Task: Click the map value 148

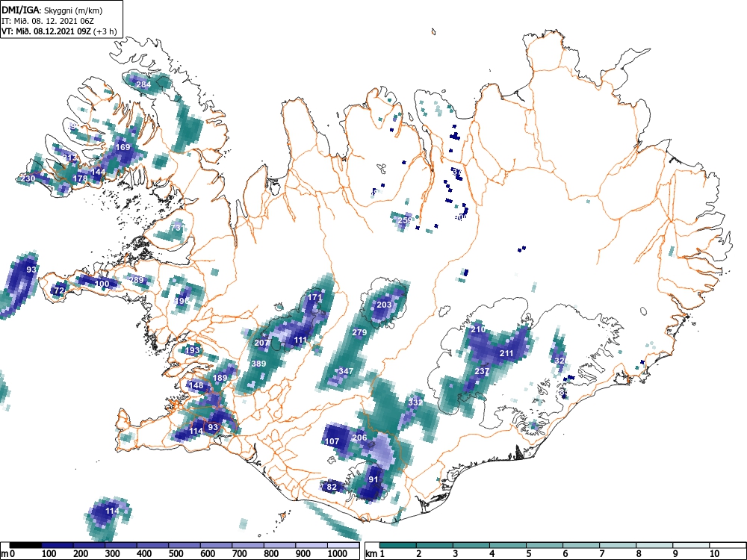Action: 196,385
